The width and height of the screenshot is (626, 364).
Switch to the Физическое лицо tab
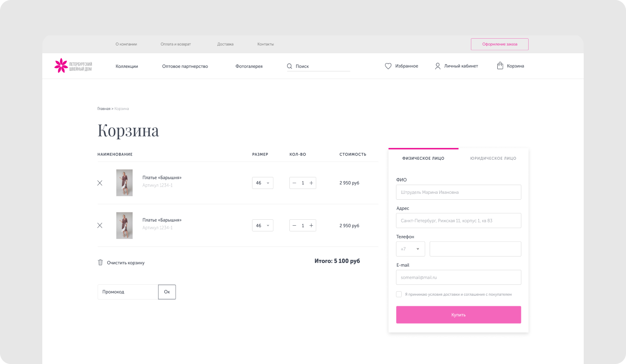click(x=423, y=158)
